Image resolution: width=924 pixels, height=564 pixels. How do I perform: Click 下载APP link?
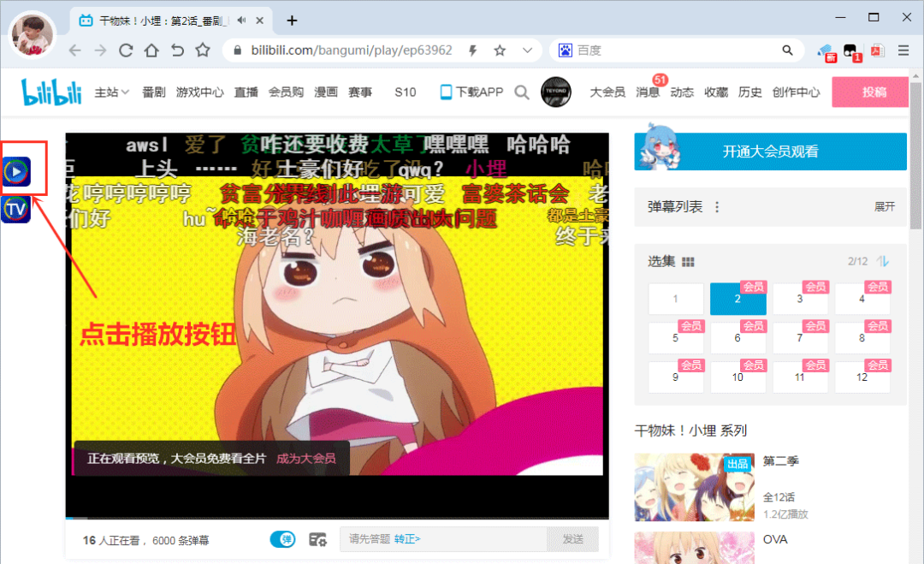point(472,92)
